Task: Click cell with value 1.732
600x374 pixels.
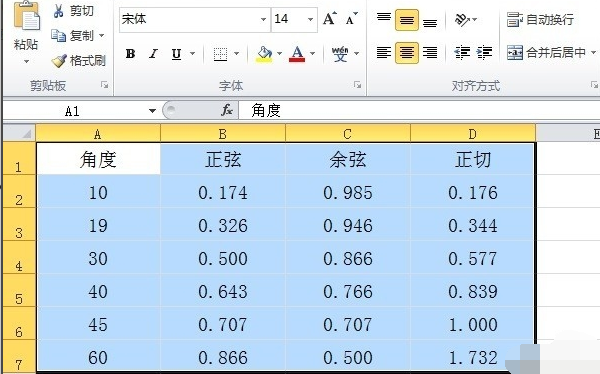Action: click(473, 356)
